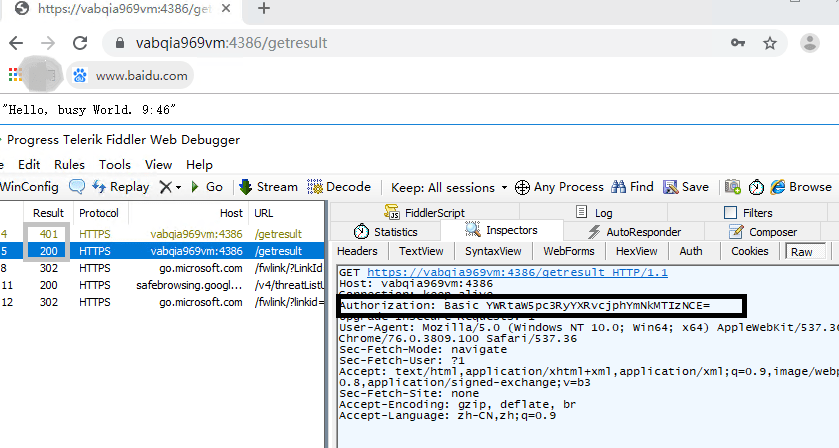The width and height of the screenshot is (839, 448).
Task: Toggle the Decode option
Action: point(339,187)
